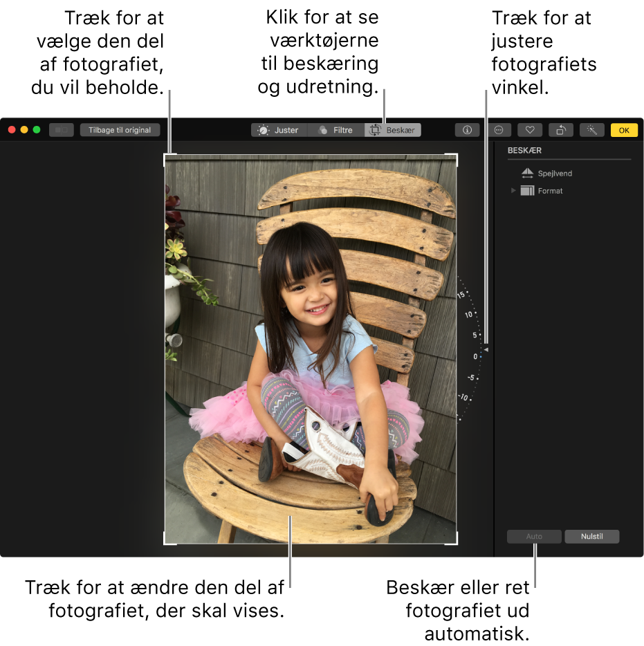This screenshot has width=644, height=646.
Task: Click the BESKÆR panel heading
Action: tap(524, 150)
